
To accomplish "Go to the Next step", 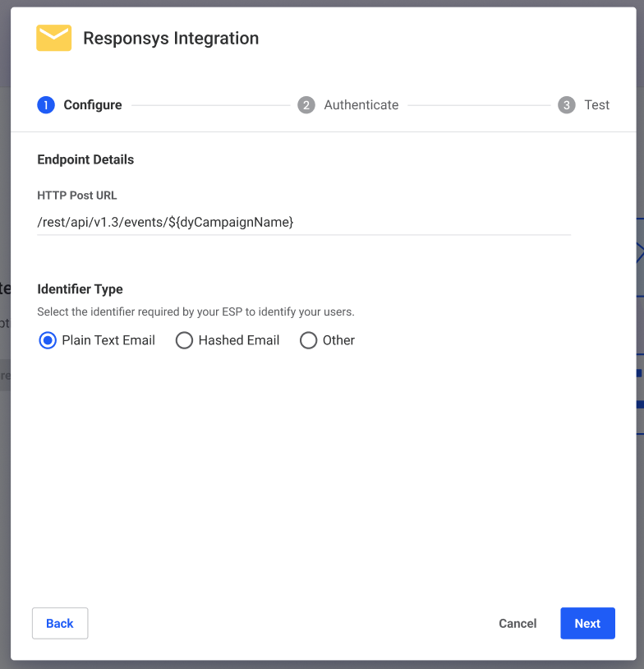I will point(587,623).
